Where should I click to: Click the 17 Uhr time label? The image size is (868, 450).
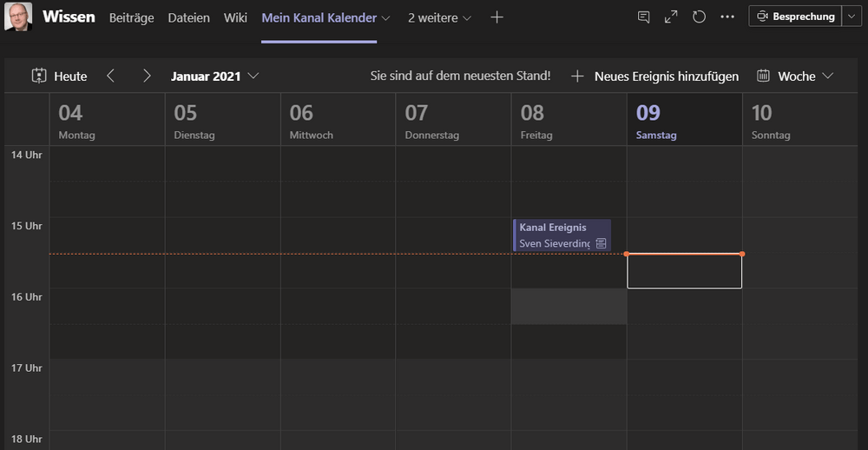click(x=27, y=367)
